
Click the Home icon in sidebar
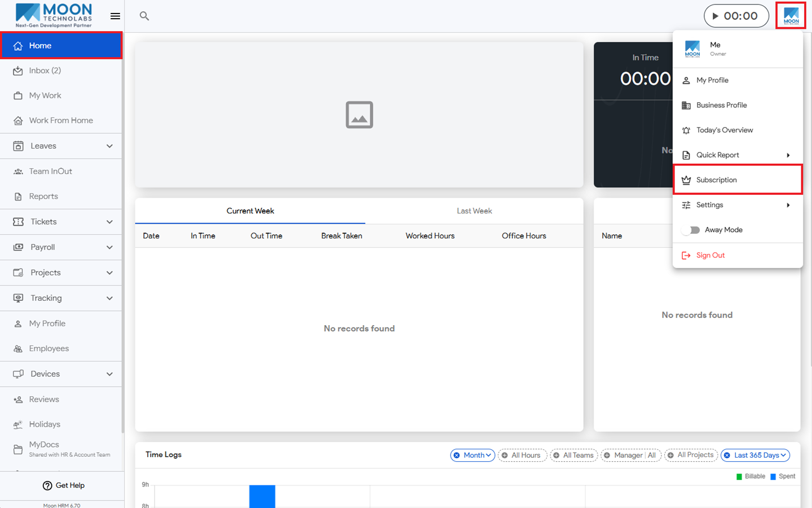pos(18,46)
